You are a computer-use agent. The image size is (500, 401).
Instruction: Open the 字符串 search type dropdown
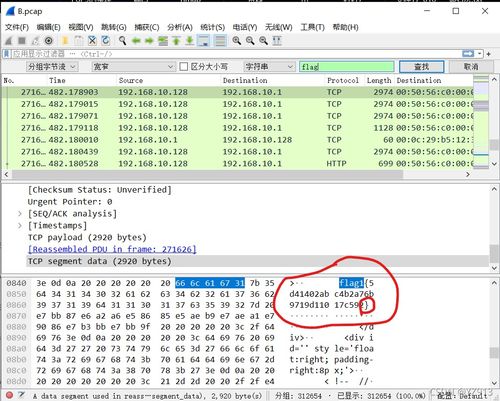269,67
